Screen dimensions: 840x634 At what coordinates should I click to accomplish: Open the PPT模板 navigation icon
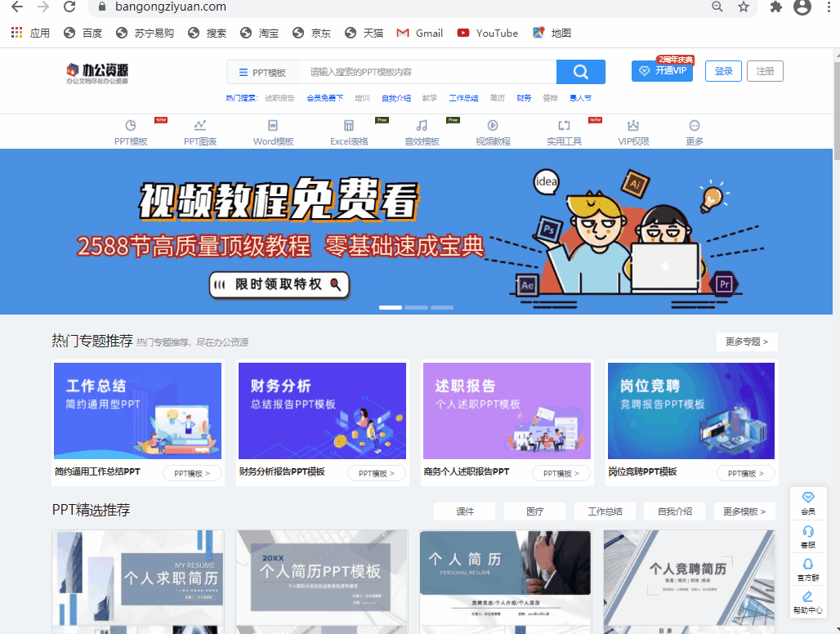pyautogui.click(x=131, y=126)
